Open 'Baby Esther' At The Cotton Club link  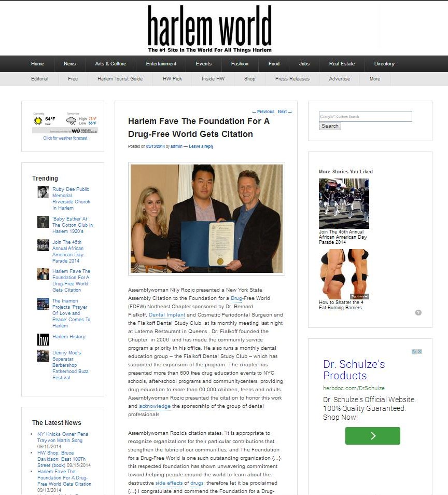[73, 225]
